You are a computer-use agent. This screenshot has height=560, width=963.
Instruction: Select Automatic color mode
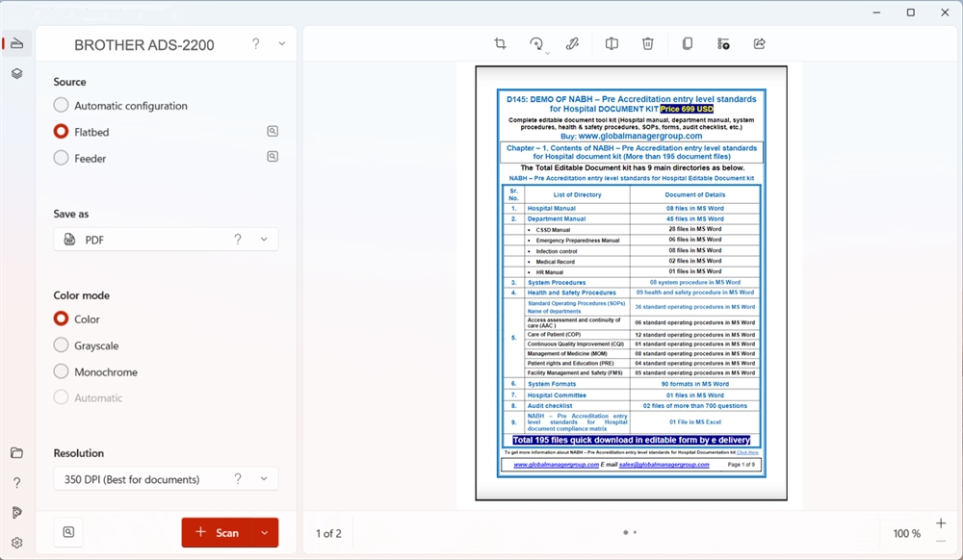click(88, 397)
